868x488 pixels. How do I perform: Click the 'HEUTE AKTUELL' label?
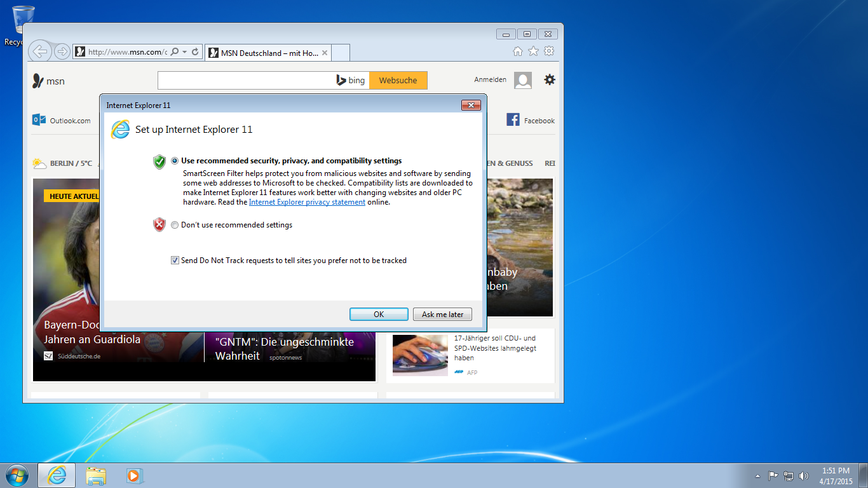point(72,196)
